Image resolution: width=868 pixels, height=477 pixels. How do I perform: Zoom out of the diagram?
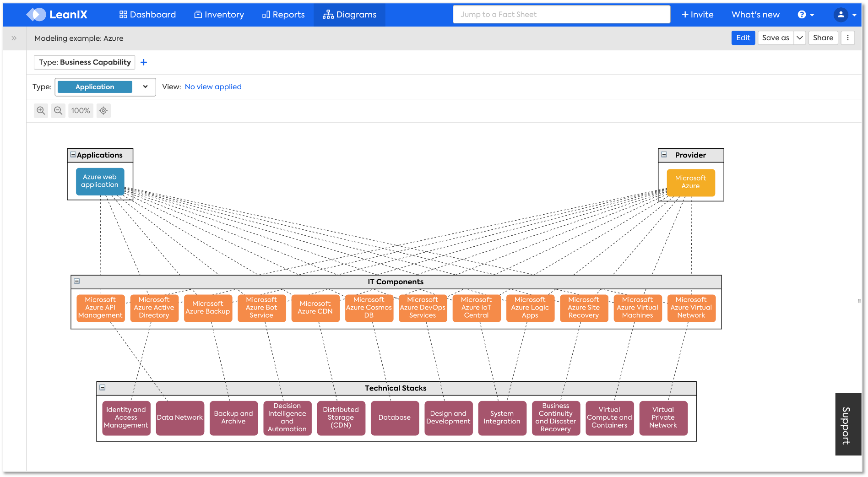coord(58,111)
